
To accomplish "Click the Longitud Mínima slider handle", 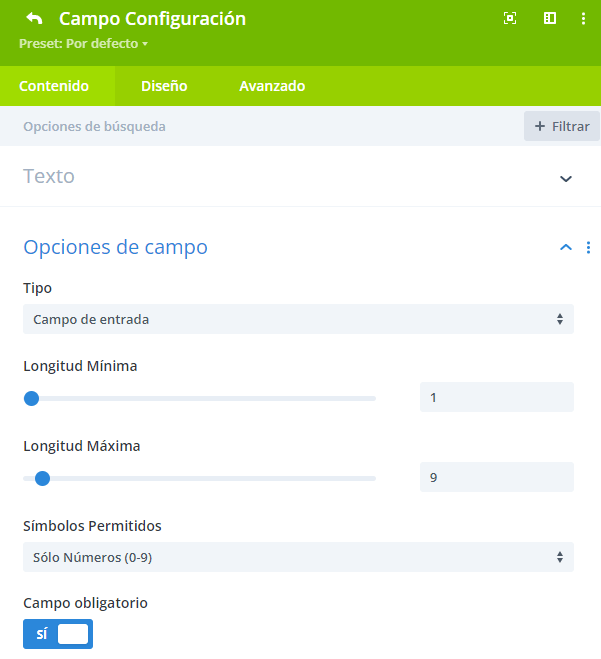I will pos(32,398).
